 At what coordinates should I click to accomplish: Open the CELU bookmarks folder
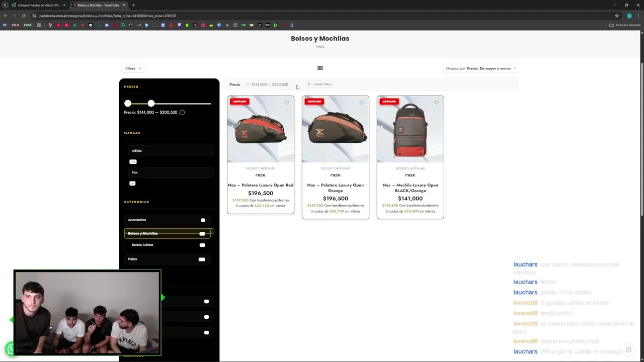pyautogui.click(x=15, y=25)
